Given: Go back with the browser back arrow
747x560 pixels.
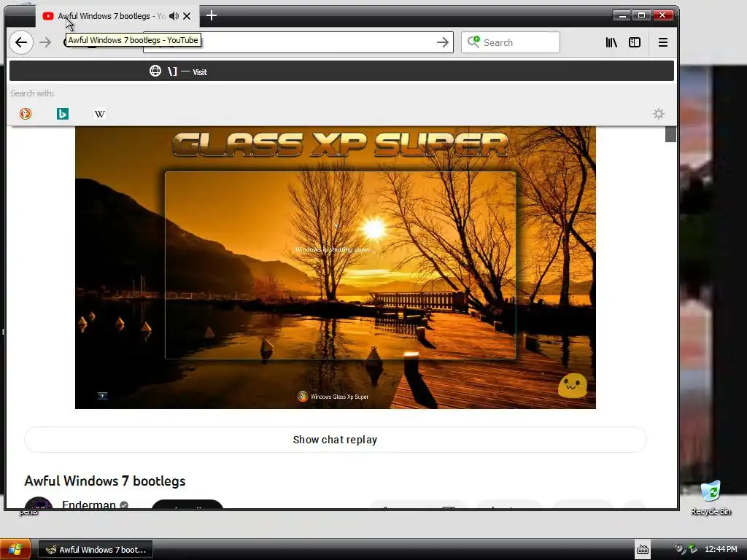Looking at the screenshot, I should (x=21, y=42).
